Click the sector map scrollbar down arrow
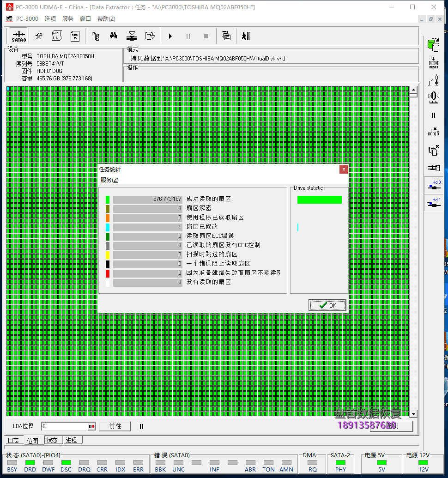 pos(413,414)
